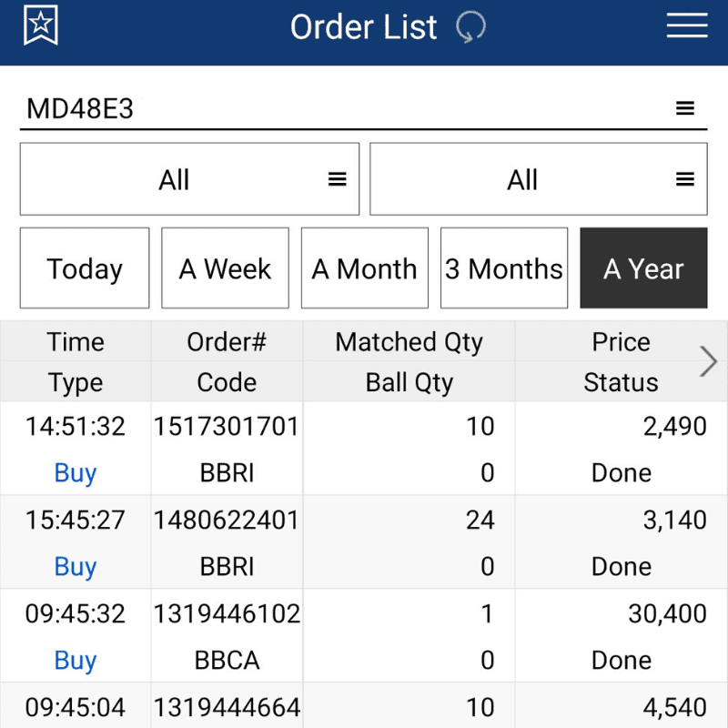This screenshot has height=728, width=728.
Task: Open the right All filter dropdown
Action: point(538,178)
